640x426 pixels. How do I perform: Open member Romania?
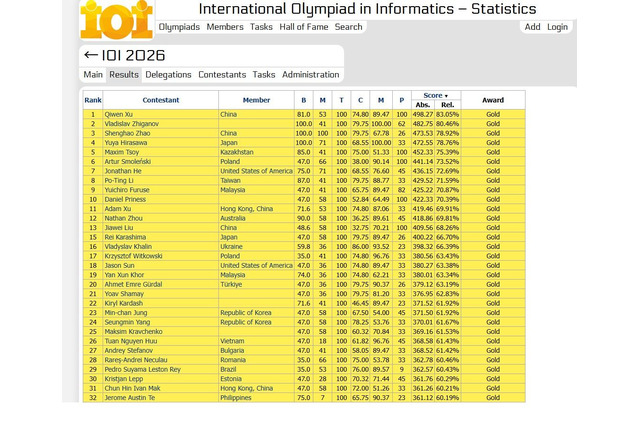point(233,360)
